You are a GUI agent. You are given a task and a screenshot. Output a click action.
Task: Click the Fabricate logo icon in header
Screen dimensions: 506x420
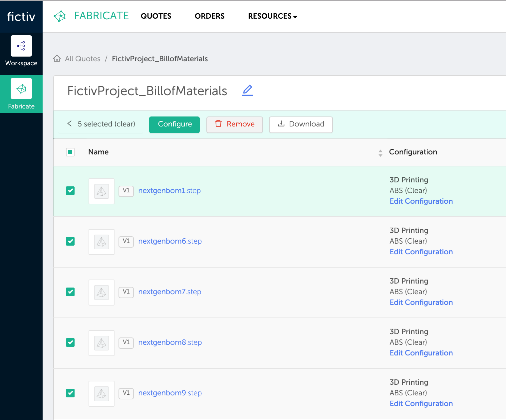(60, 16)
